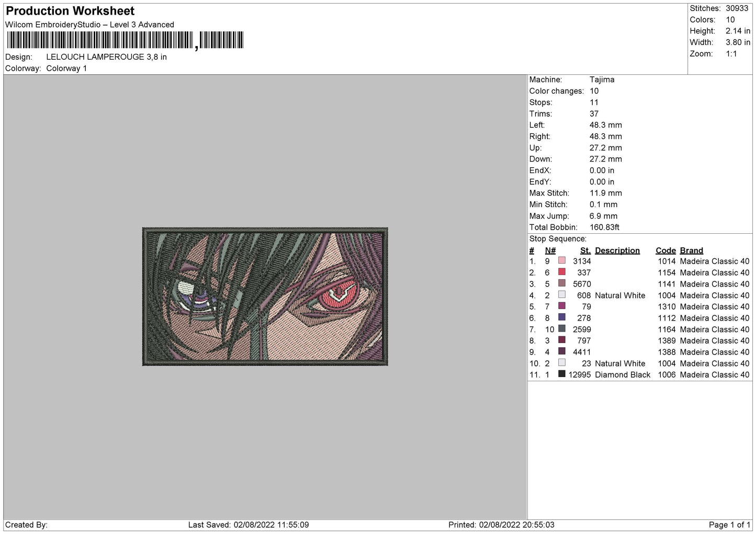Click the white swatch with 23 stitches
756x534 pixels.
[x=561, y=362]
